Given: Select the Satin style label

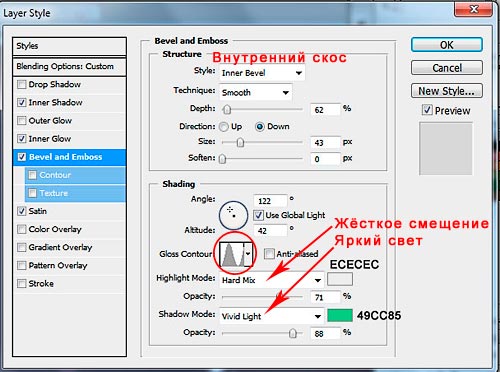Looking at the screenshot, I should [x=38, y=211].
